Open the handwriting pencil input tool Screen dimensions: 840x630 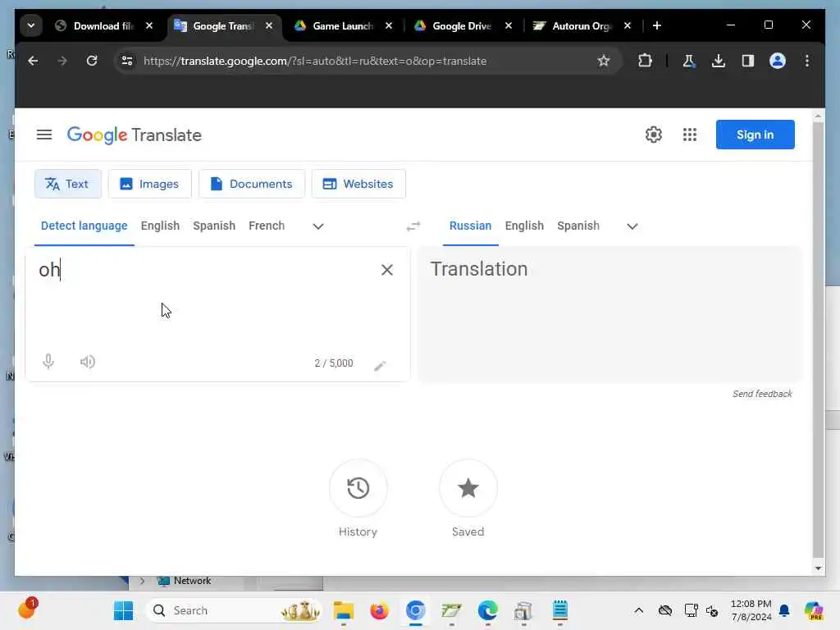[x=380, y=365]
